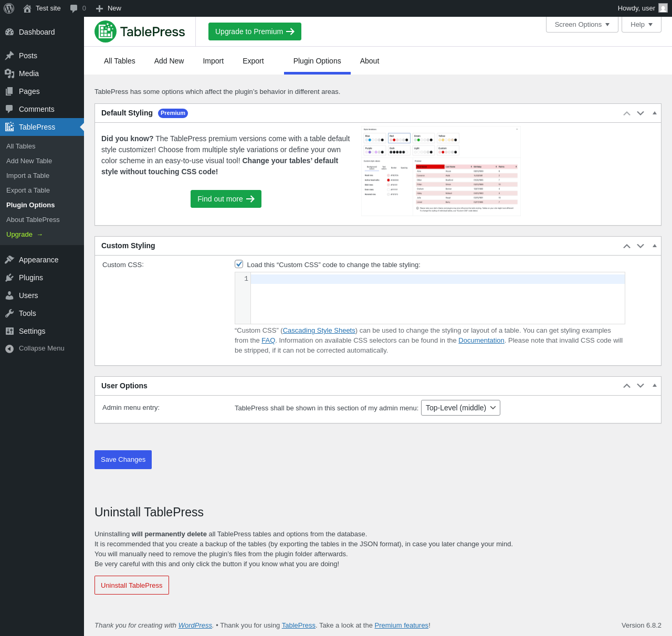Switch to the All Tables tab
672x636 pixels.
coord(120,61)
